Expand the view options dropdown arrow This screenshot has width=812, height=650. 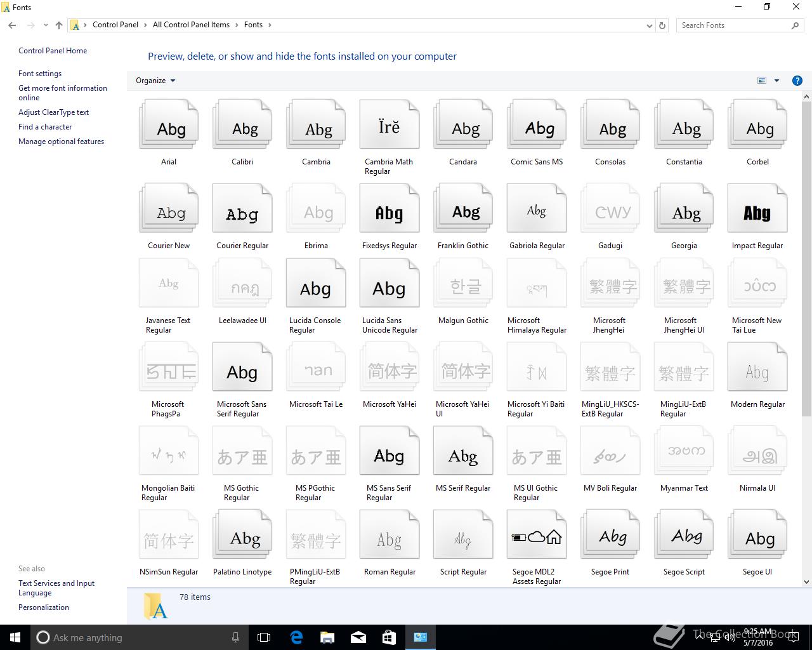pos(776,81)
